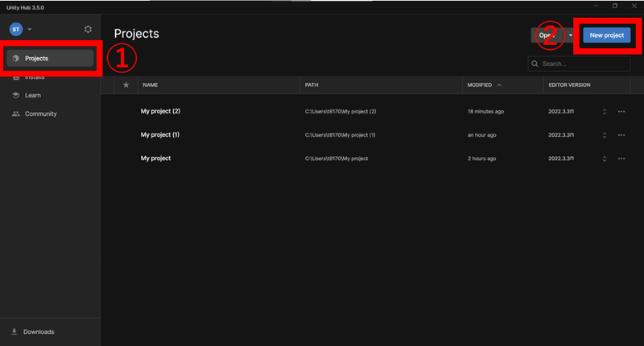Click 18 minutes ago modified time
644x346 pixels.
[486, 111]
